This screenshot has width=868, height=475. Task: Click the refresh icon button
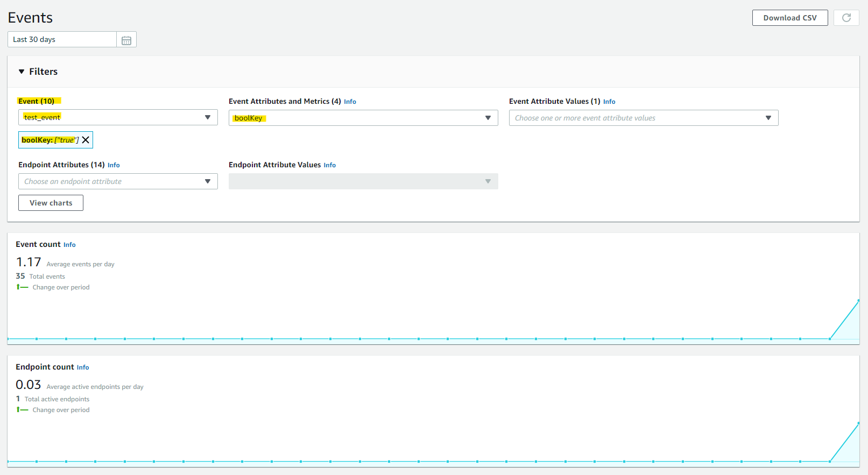click(x=846, y=18)
